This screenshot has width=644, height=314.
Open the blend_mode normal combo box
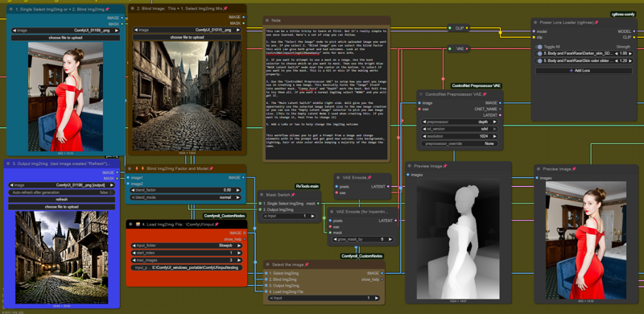click(x=185, y=197)
